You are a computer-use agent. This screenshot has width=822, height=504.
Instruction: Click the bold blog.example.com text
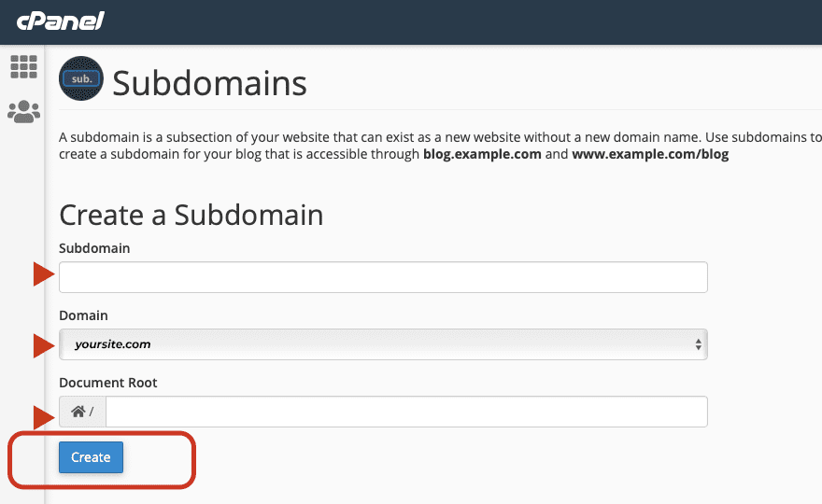(482, 154)
